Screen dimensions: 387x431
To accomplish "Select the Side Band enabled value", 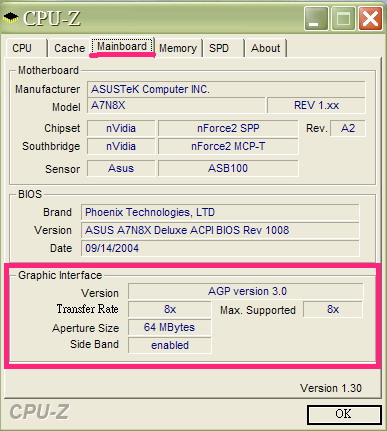I will (x=170, y=345).
